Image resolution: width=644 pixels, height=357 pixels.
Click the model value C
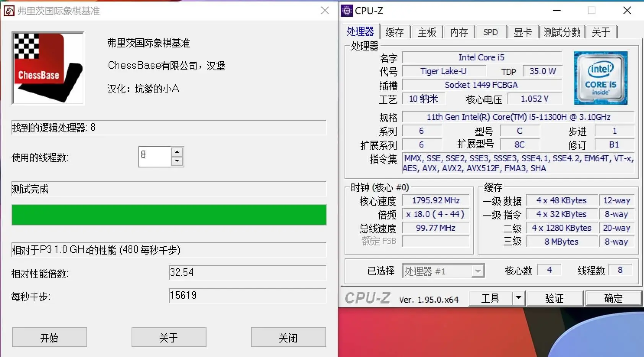520,131
